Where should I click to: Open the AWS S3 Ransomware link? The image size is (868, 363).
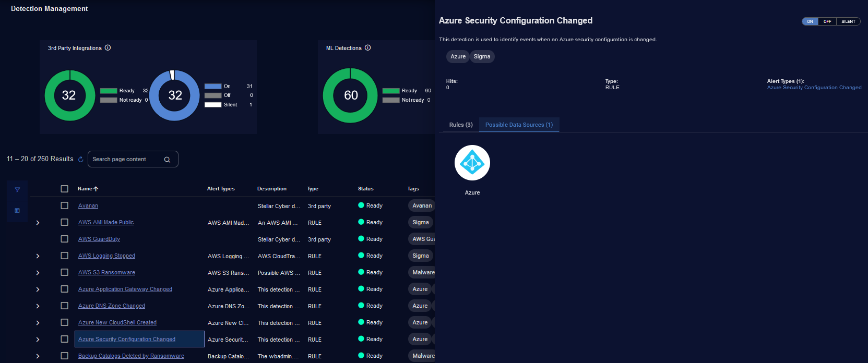coord(106,273)
